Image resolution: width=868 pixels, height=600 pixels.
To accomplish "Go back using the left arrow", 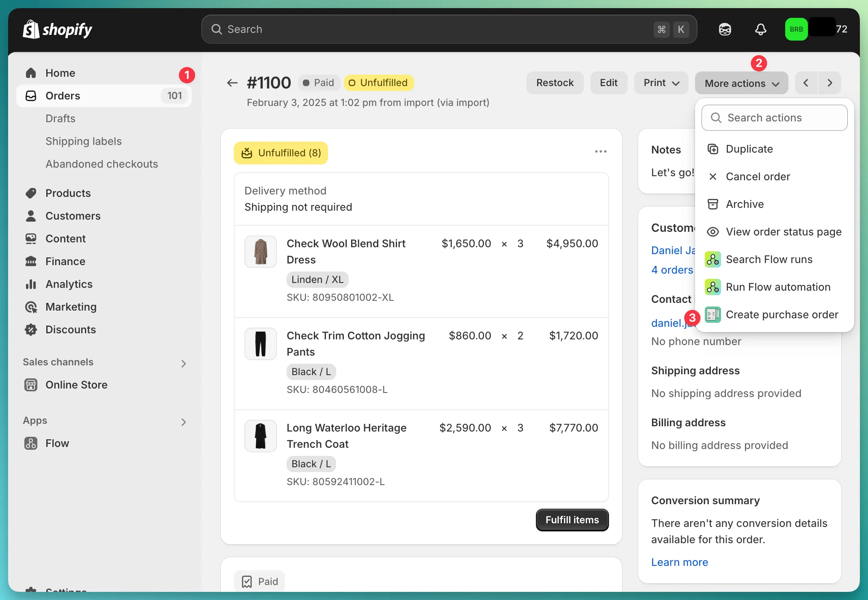I will coord(232,83).
